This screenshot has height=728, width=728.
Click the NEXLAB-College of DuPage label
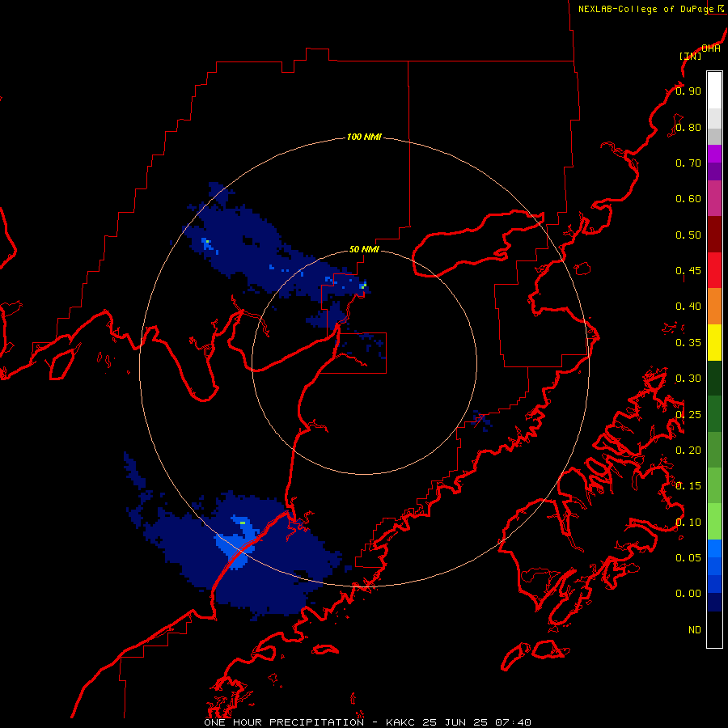645,9
